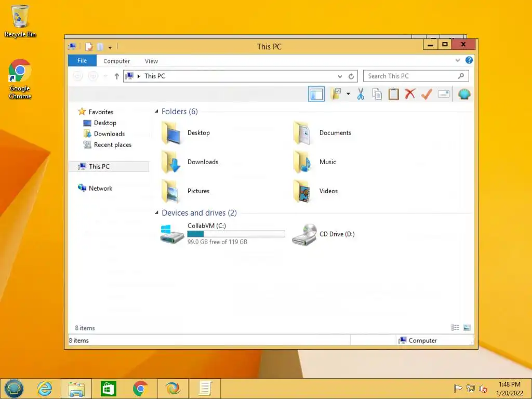
Task: Click the breadcrumb arrow before This PC
Action: click(x=138, y=76)
